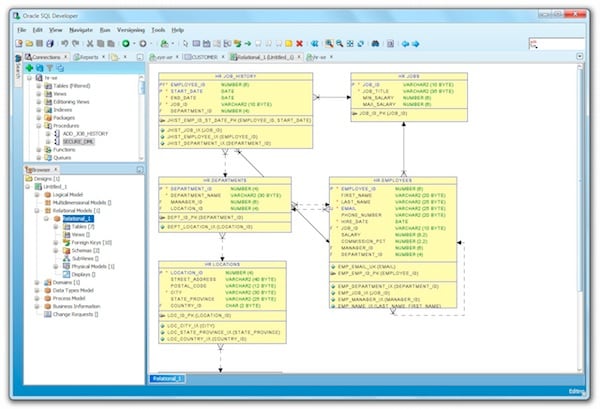Collapse the Relational Models node
Screen dimensions: 600x409
tap(37, 211)
